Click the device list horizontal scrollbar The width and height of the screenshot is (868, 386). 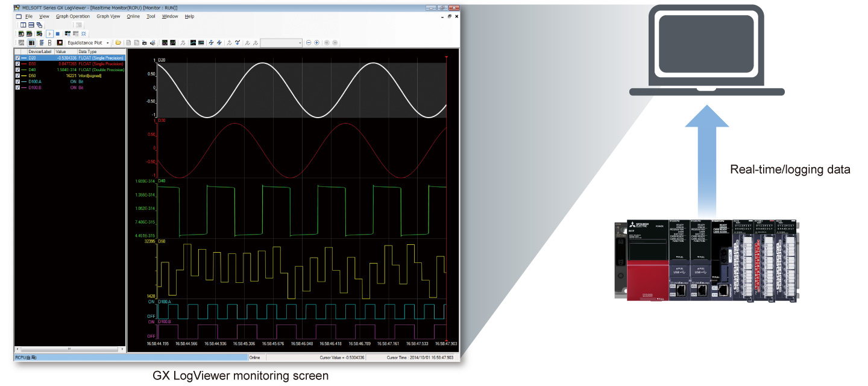(69, 349)
